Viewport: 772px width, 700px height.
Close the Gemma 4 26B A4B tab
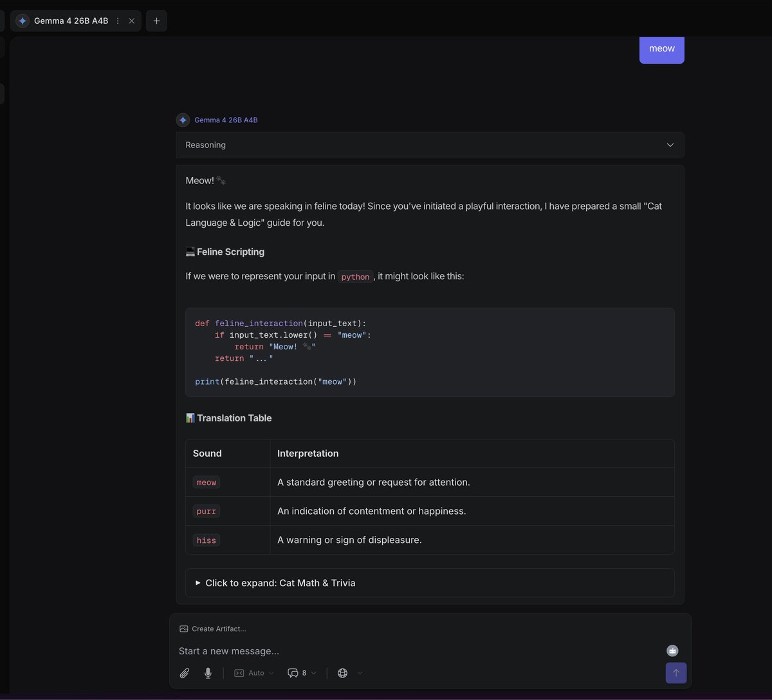point(131,21)
